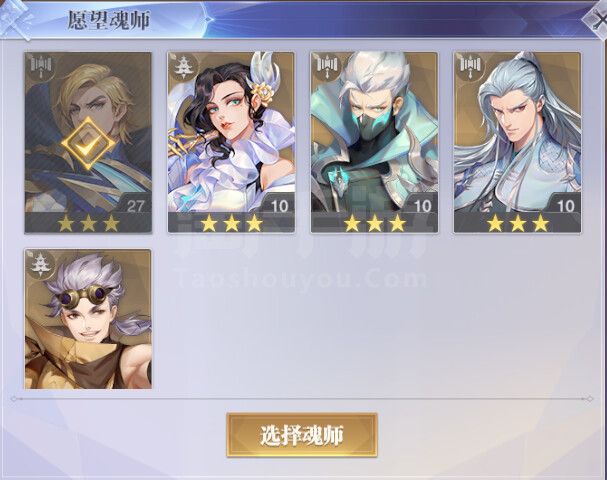Click the horizontal divider bar above 选择魂师

click(302, 398)
